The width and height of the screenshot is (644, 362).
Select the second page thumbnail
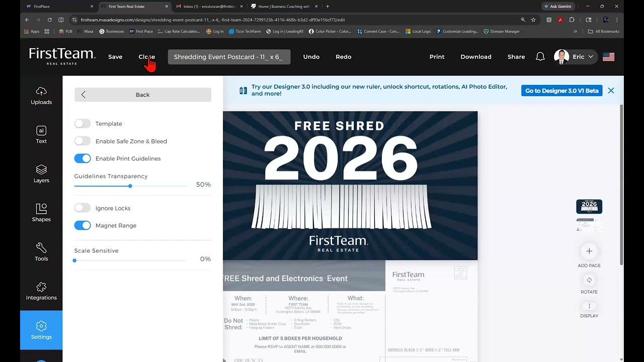click(589, 225)
